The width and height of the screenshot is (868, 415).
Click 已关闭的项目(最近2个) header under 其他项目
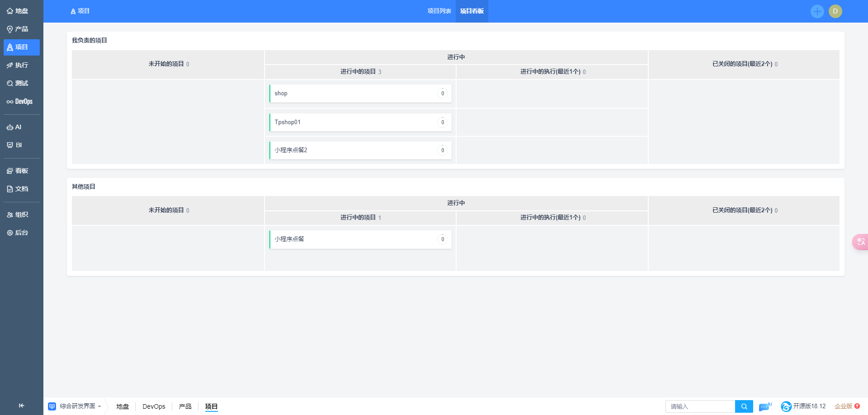coord(744,210)
